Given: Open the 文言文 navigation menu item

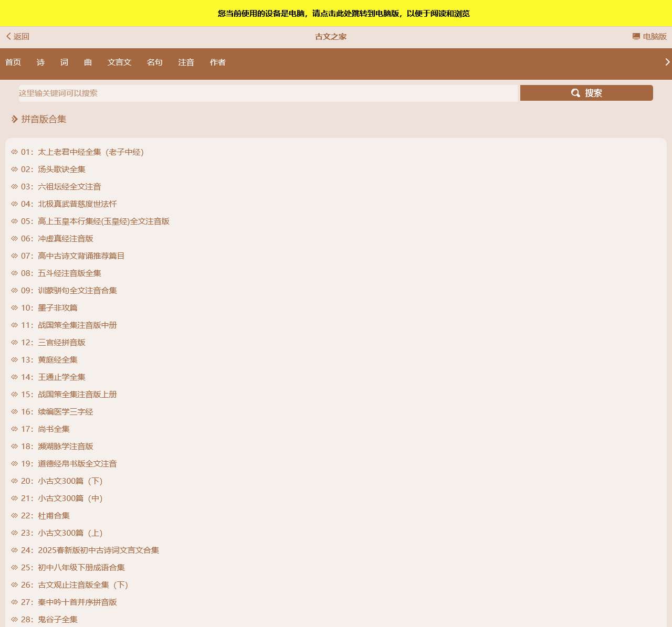Looking at the screenshot, I should pyautogui.click(x=119, y=62).
